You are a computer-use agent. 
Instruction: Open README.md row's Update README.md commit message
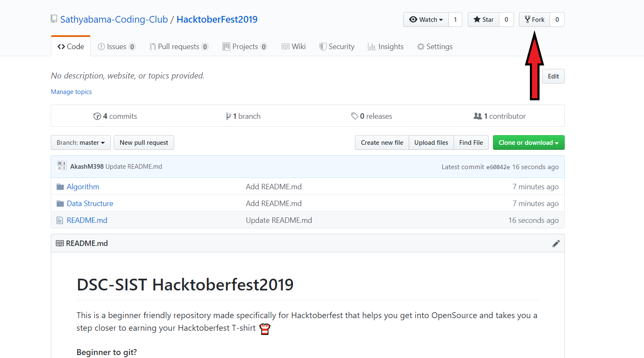pyautogui.click(x=279, y=220)
